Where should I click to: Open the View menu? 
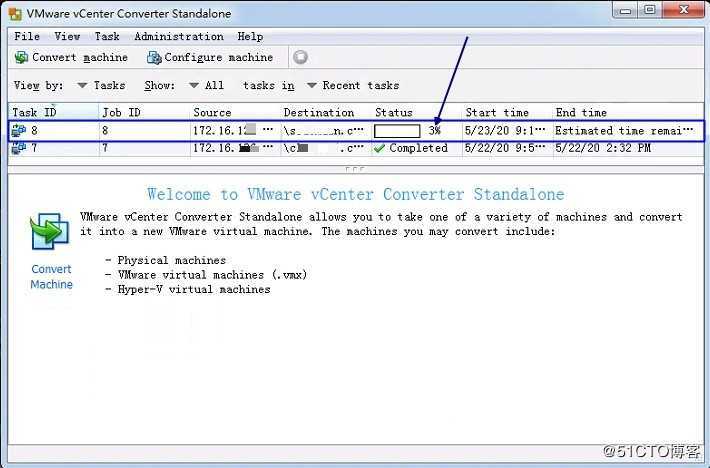[x=67, y=36]
